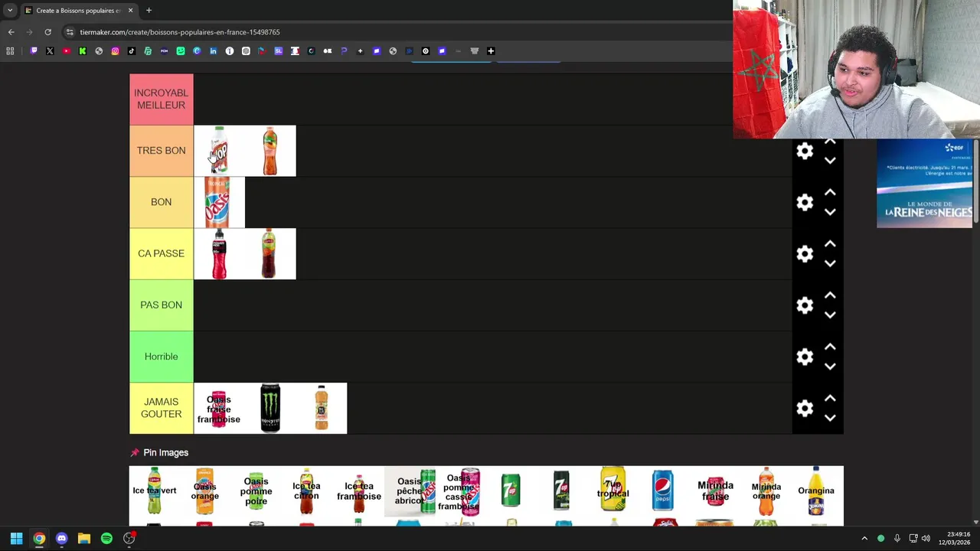
Task: Click the JAMAIS GOUTER tier label
Action: (x=161, y=408)
